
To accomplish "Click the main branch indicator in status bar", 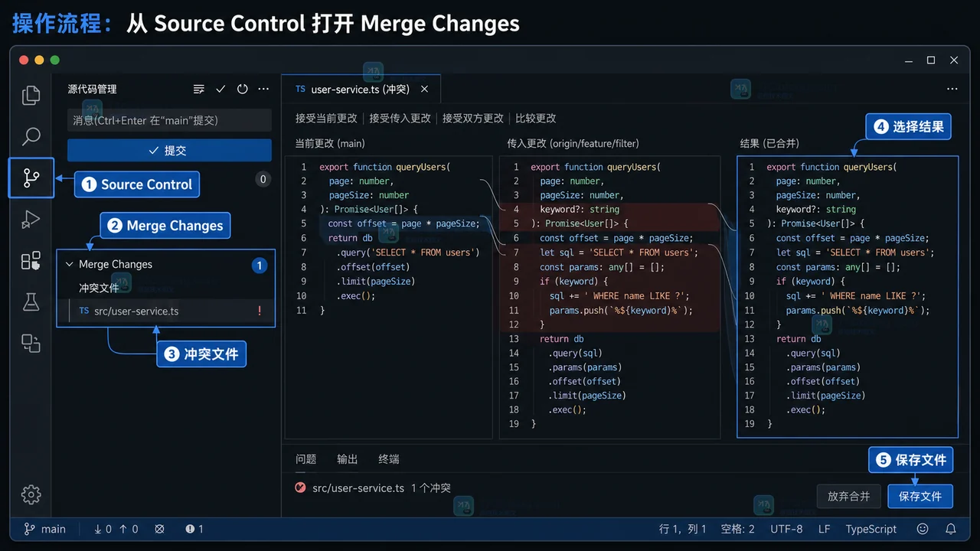I will [44, 529].
